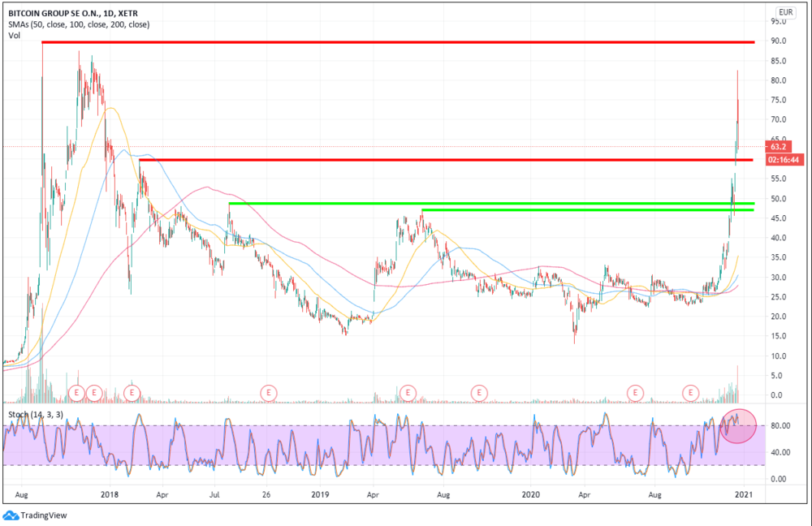This screenshot has width=812, height=526.
Task: Click the 2019 label on time axis
Action: 320,494
